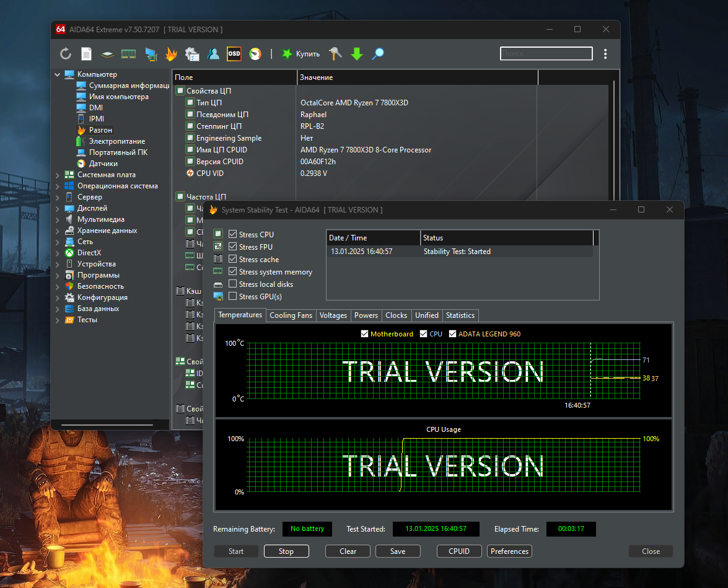Open the Powers tab
The image size is (728, 588).
click(366, 315)
